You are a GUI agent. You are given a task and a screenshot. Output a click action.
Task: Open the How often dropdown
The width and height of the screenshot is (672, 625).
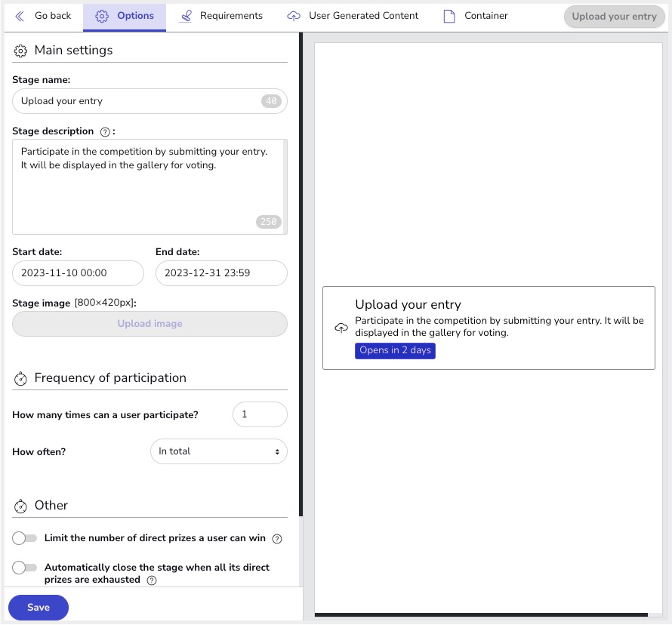(218, 451)
